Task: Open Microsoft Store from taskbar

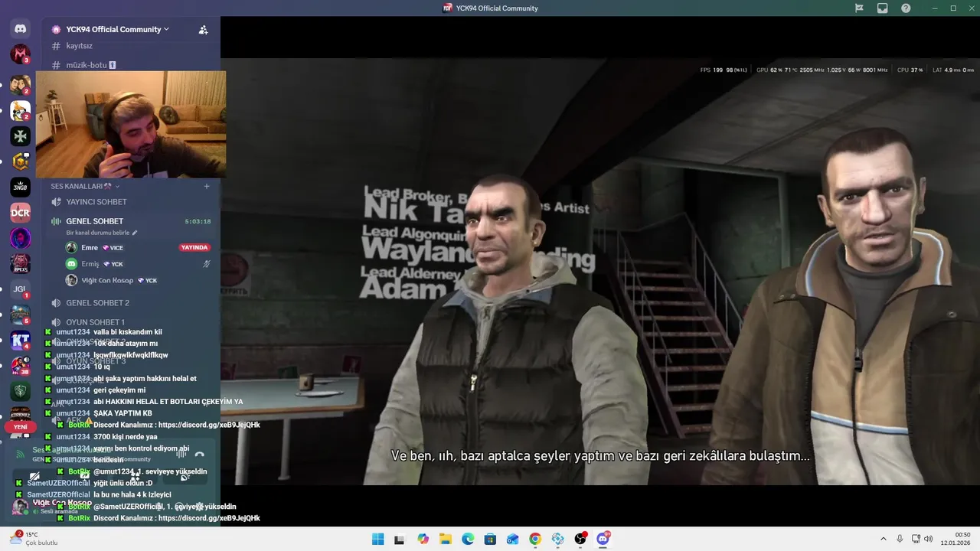Action: (x=490, y=539)
